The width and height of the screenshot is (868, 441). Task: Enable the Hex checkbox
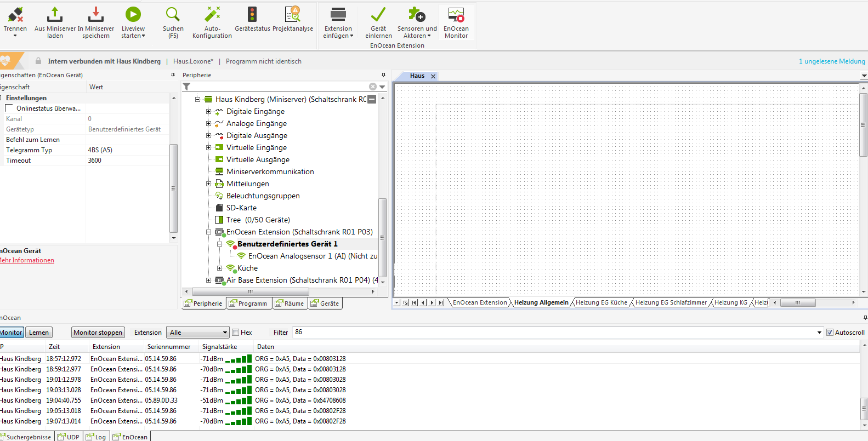pos(236,333)
